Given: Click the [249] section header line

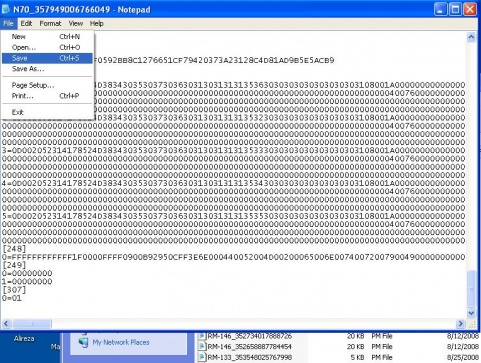Looking at the screenshot, I should click(14, 265).
